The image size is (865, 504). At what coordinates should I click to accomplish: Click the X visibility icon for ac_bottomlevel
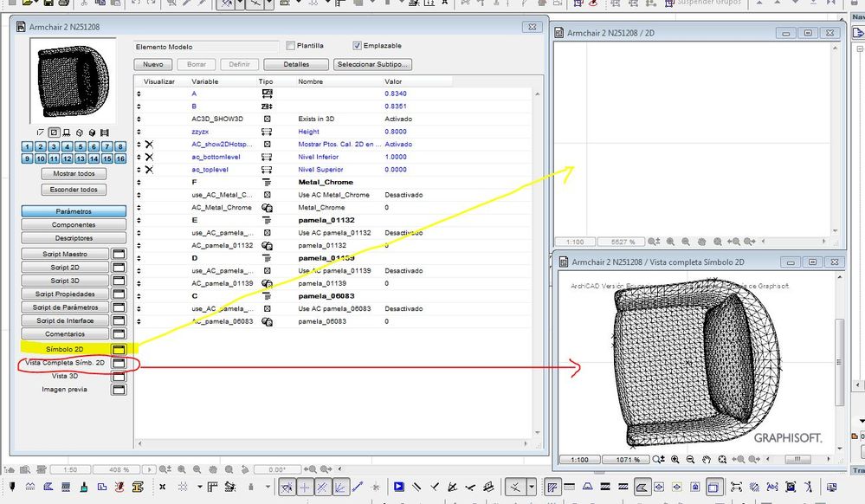(x=149, y=158)
